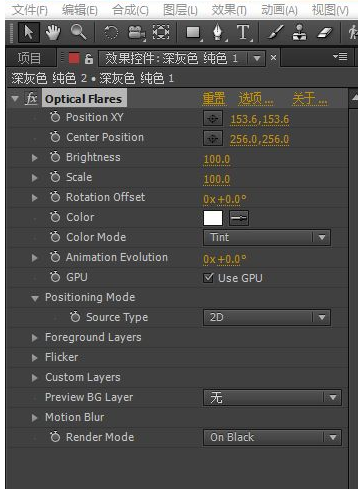Uncheck the Use GPU checkbox
This screenshot has height=494, width=364.
(208, 278)
